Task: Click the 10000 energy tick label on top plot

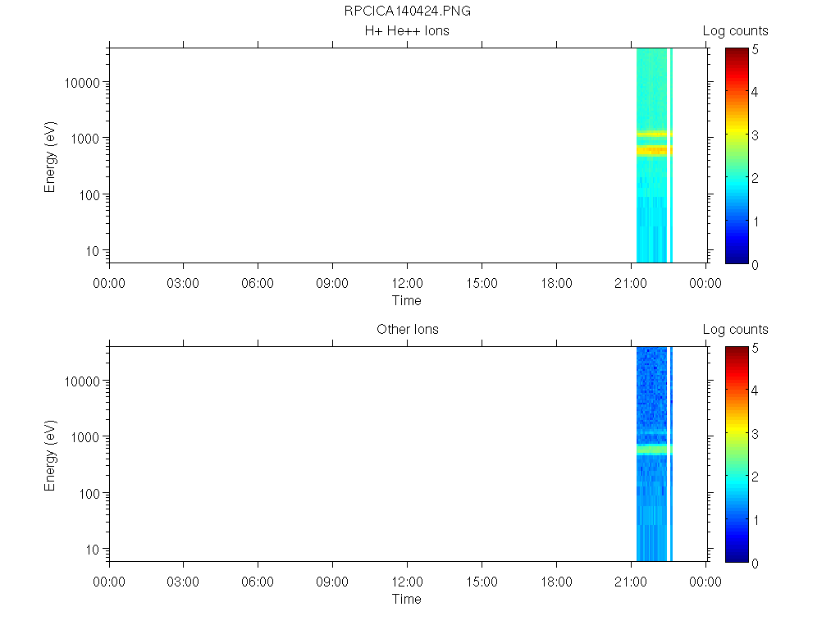Action: tap(82, 83)
